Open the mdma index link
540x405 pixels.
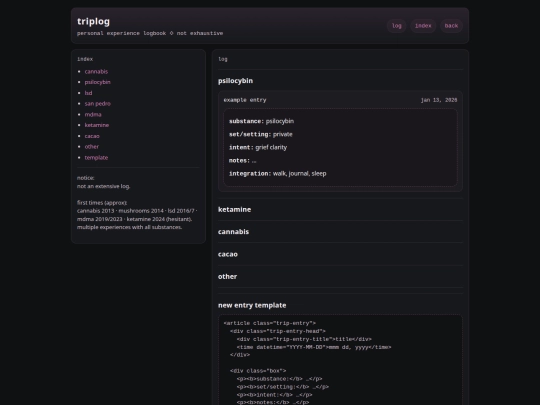point(93,114)
